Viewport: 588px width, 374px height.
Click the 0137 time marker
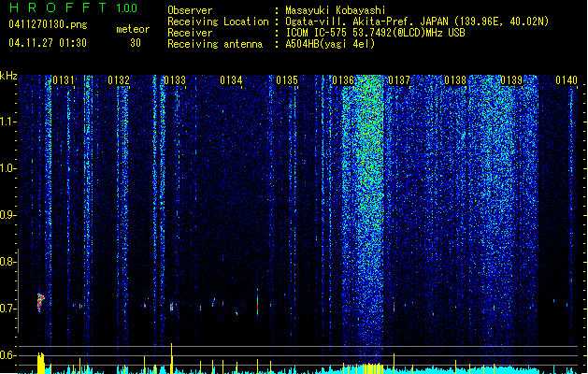click(399, 80)
